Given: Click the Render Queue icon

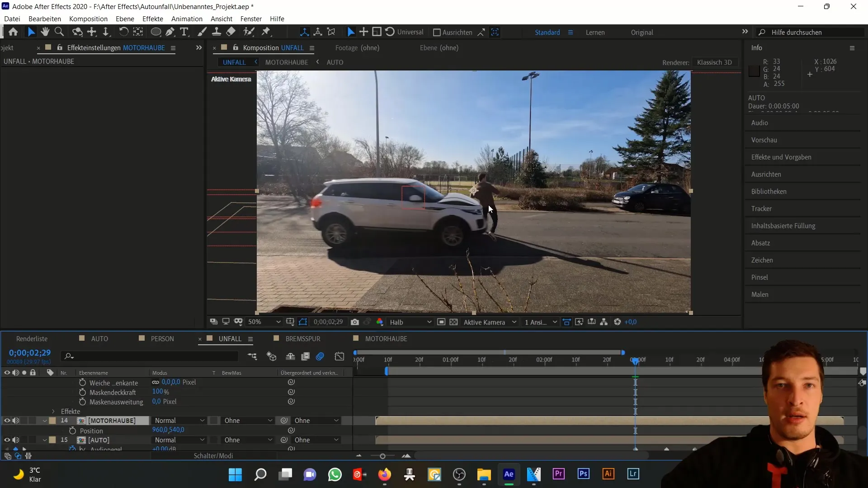Looking at the screenshot, I should point(32,338).
